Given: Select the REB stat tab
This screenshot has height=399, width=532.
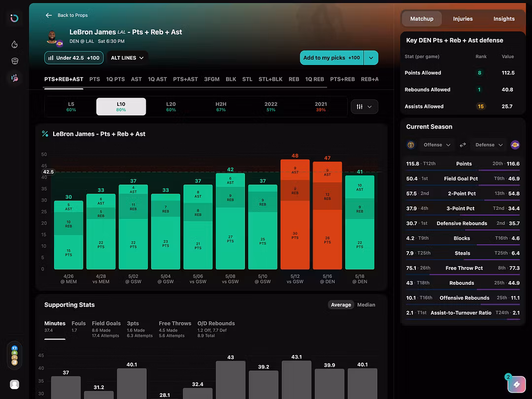Looking at the screenshot, I should pos(294,79).
